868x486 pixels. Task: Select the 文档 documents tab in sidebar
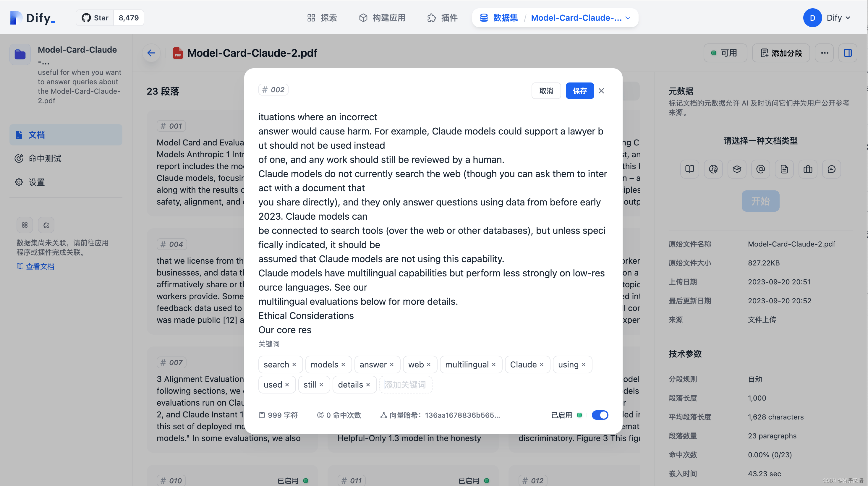pyautogui.click(x=65, y=134)
